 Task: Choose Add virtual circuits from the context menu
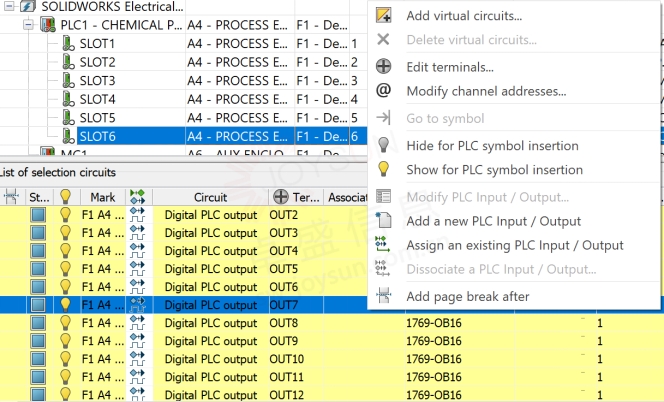coord(464,16)
